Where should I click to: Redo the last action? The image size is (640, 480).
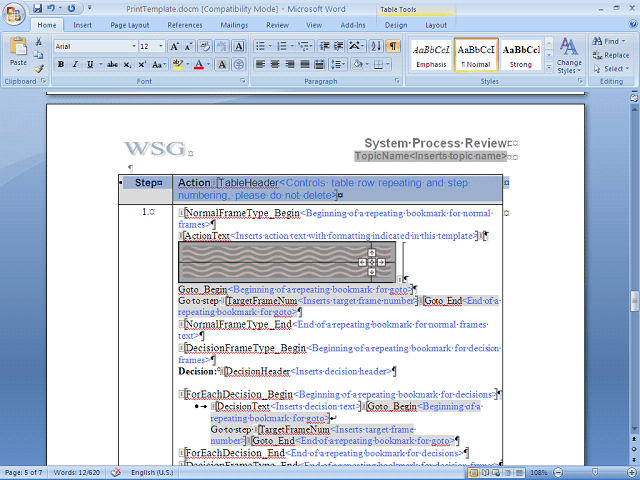click(71, 8)
